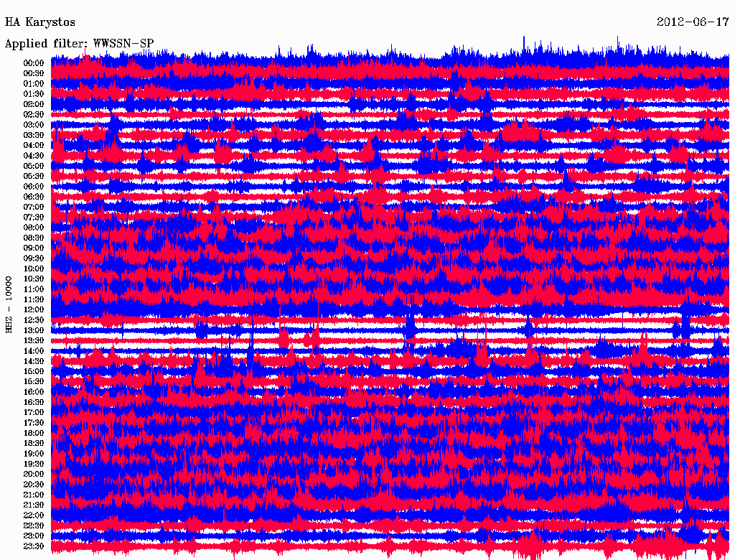Select the 19:00 time label
This screenshot has width=735, height=560.
coord(34,454)
